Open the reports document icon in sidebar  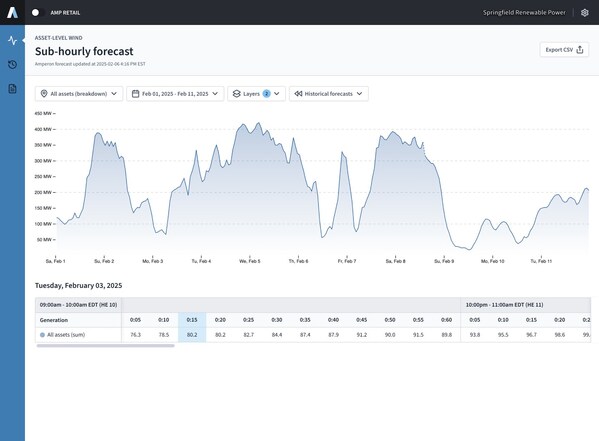(12, 89)
